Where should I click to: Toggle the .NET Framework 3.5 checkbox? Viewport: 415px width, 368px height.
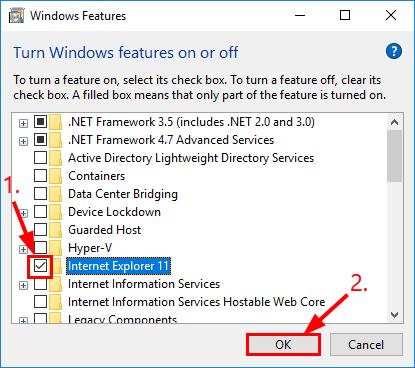(40, 122)
